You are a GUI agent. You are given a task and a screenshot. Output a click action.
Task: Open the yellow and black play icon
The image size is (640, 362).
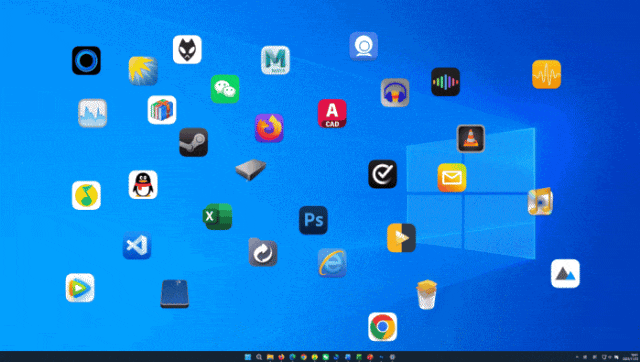coord(401,238)
